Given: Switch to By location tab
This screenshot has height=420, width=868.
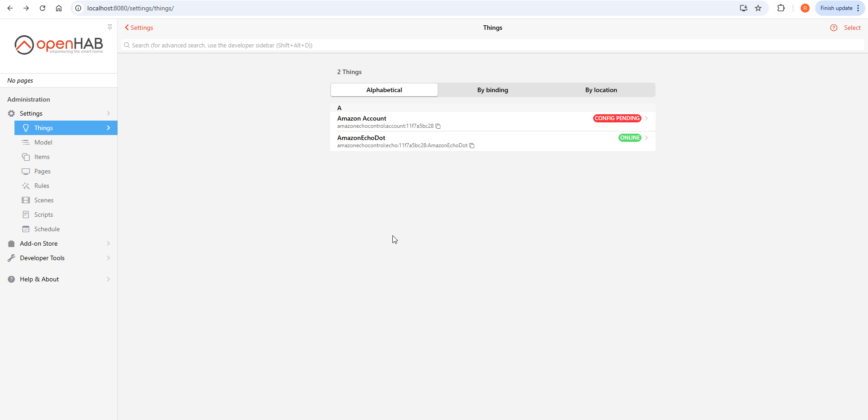Looking at the screenshot, I should [601, 90].
